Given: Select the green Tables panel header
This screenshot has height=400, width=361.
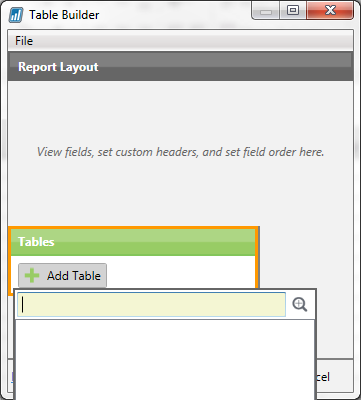Looking at the screenshot, I should tap(133, 242).
